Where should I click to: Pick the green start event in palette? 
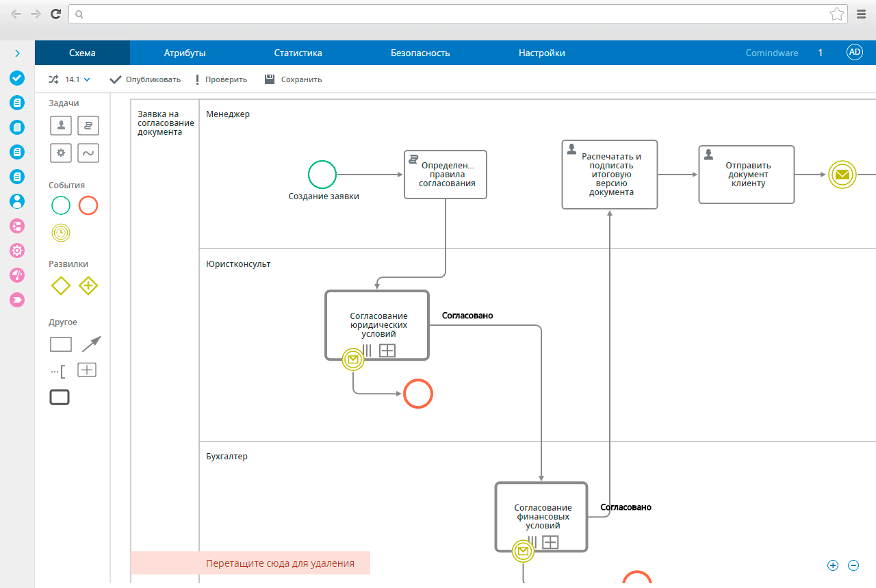61,205
